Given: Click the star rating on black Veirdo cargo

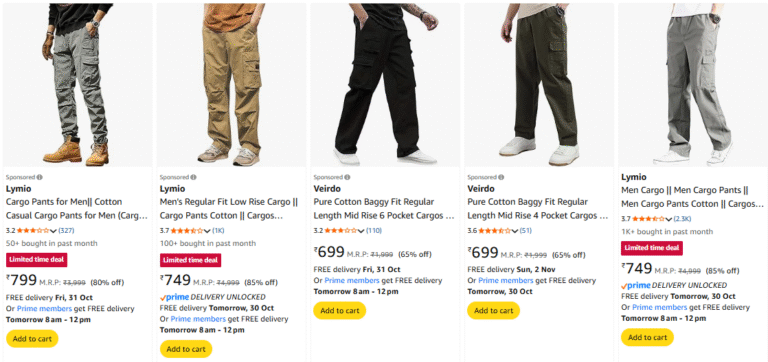Looking at the screenshot, I should coord(341,231).
